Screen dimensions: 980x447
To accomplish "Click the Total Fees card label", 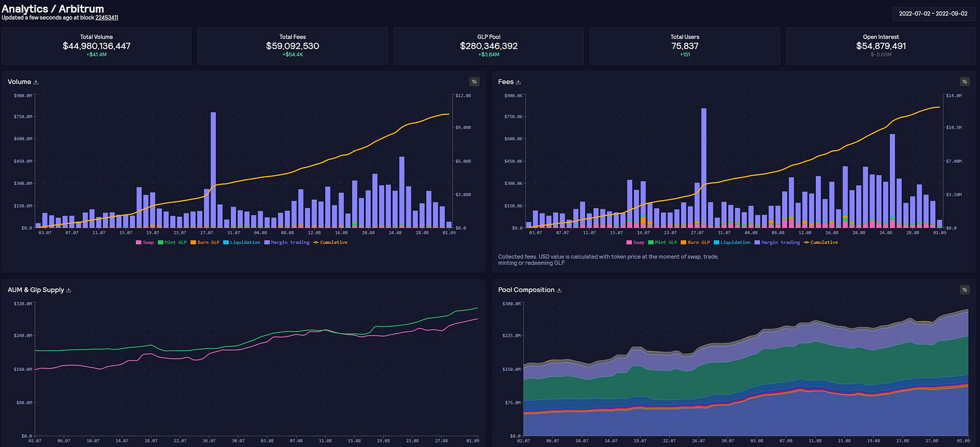I will coord(293,36).
